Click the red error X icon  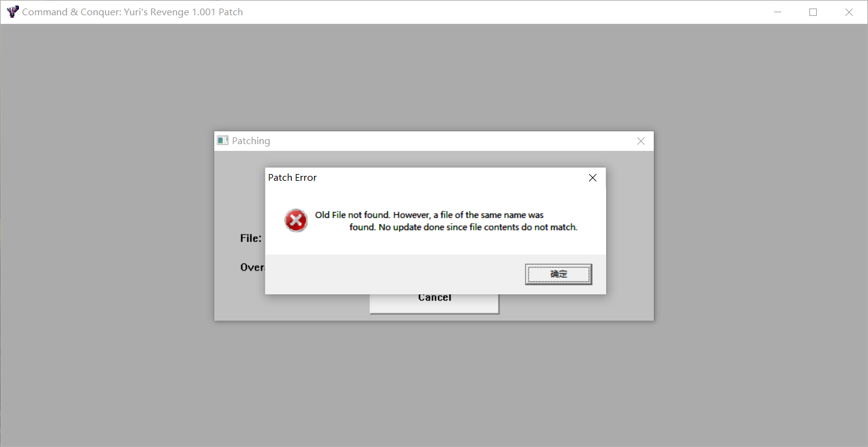click(x=296, y=220)
